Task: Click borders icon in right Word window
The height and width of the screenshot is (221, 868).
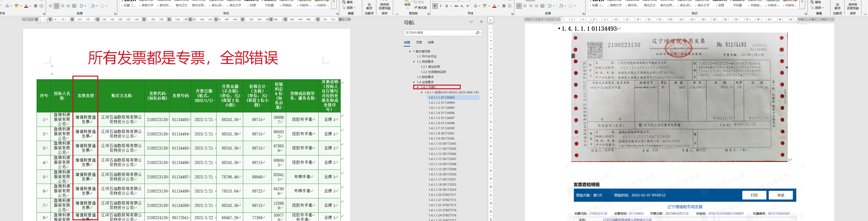Action: (x=570, y=6)
